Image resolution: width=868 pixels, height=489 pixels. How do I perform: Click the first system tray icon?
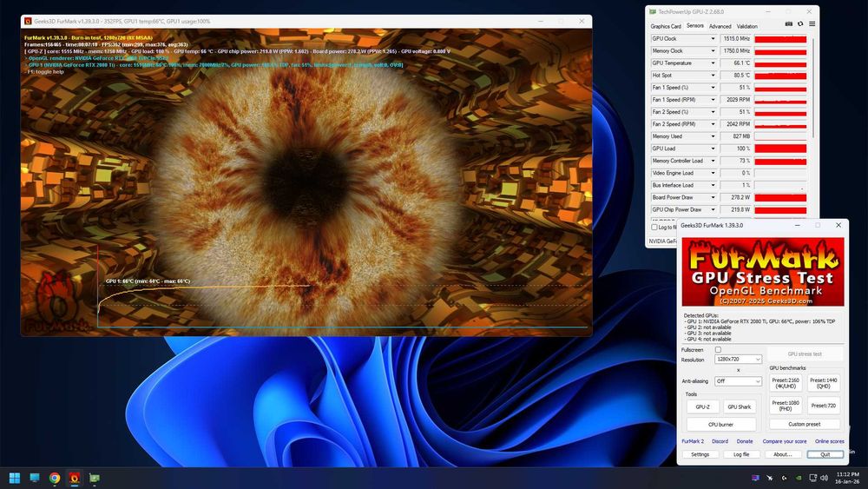[x=756, y=478]
